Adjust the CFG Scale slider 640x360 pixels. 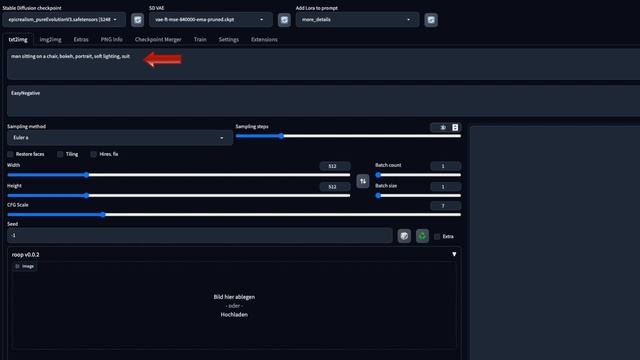click(234, 215)
